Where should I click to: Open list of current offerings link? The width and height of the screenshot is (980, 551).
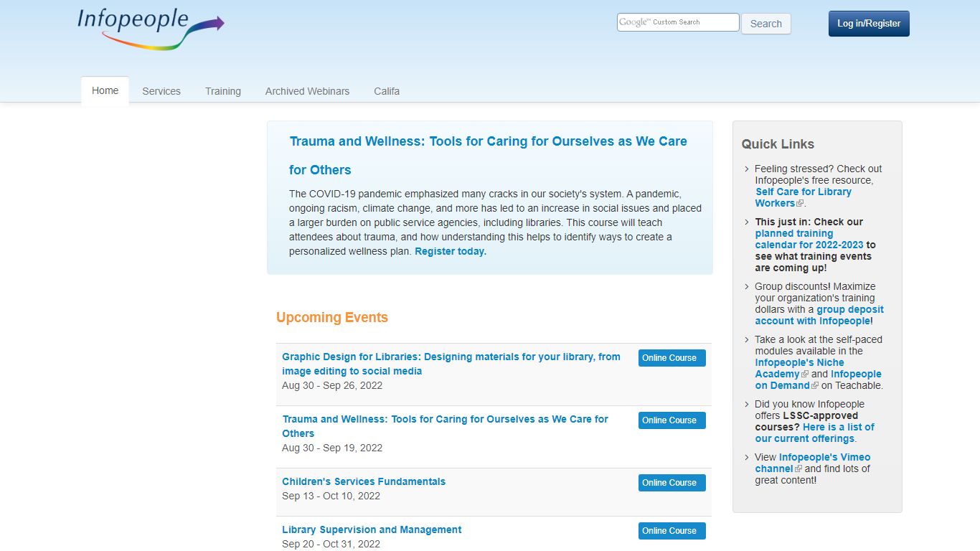click(x=814, y=433)
